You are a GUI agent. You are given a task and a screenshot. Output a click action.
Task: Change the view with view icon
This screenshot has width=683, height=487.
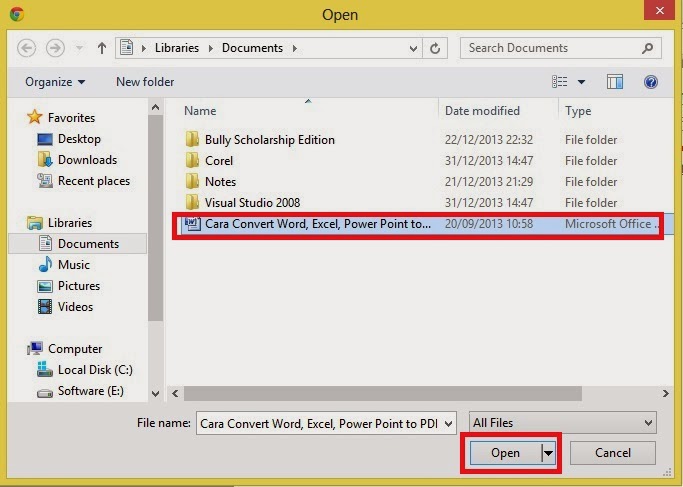560,82
